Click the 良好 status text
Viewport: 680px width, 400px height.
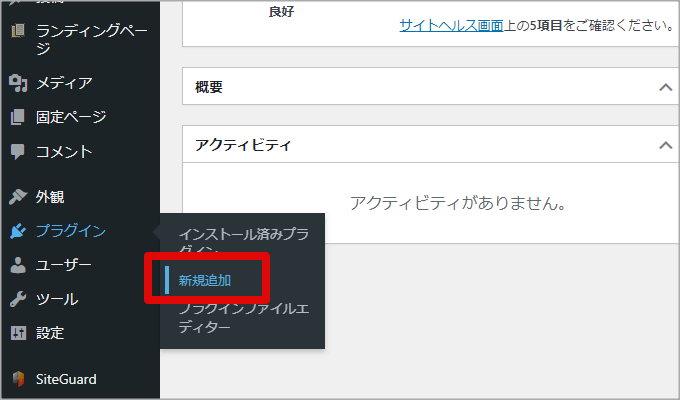[x=281, y=12]
